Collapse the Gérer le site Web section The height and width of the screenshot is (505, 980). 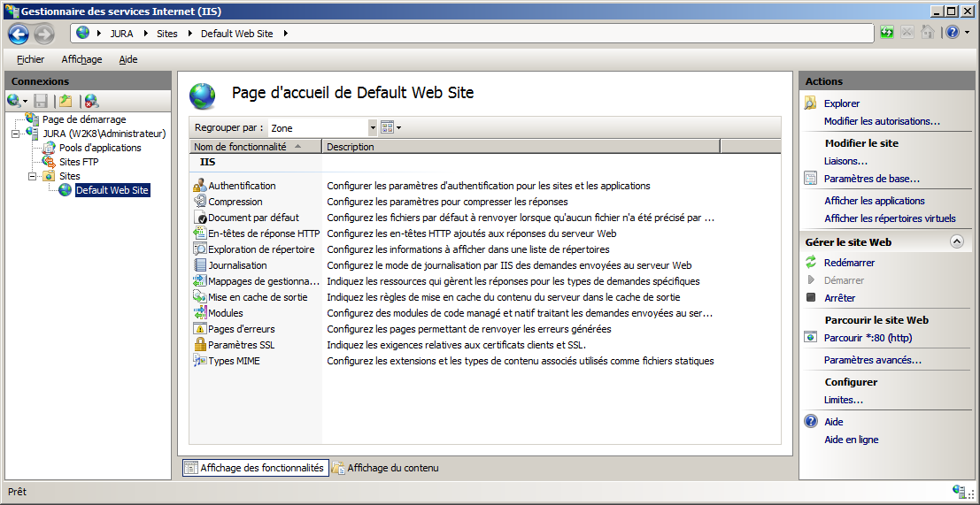(956, 241)
